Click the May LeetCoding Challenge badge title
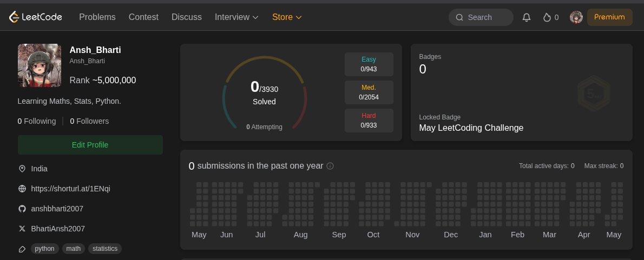Viewport: 644px width, 260px height. tap(471, 128)
